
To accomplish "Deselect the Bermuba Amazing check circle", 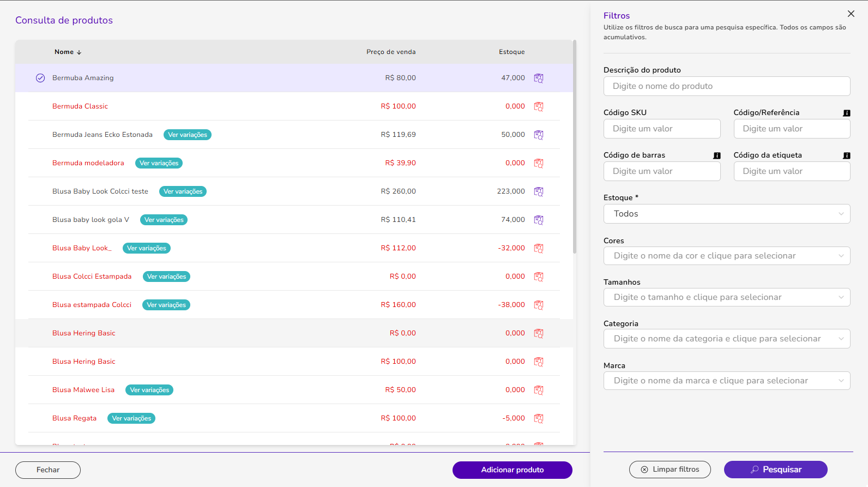I will (40, 78).
